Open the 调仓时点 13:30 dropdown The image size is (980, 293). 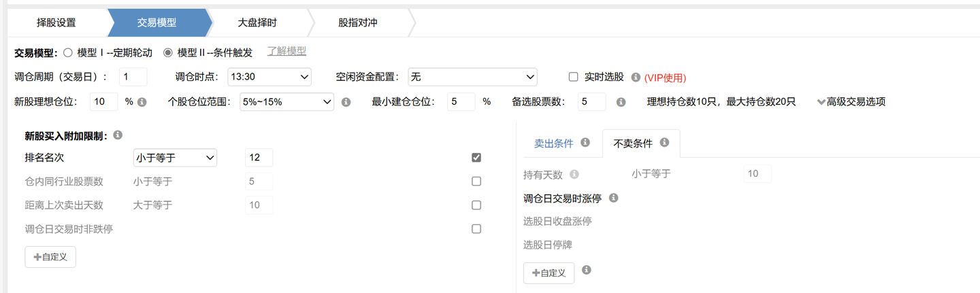269,77
